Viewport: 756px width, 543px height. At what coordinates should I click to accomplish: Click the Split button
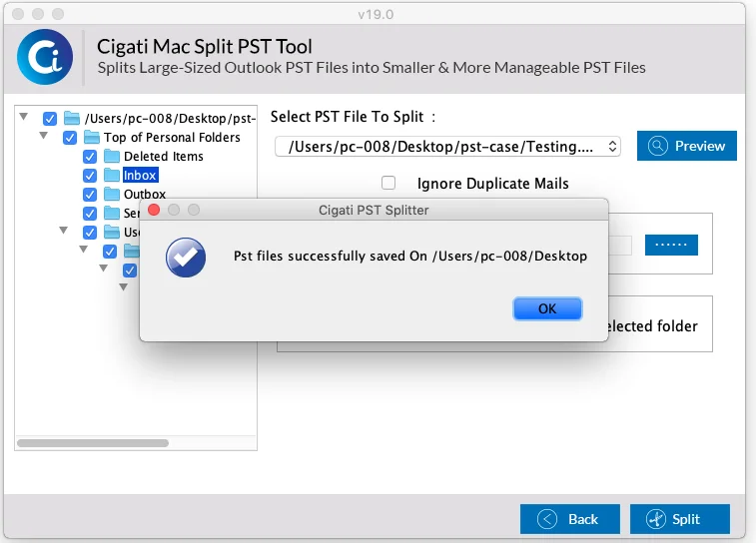(x=680, y=519)
